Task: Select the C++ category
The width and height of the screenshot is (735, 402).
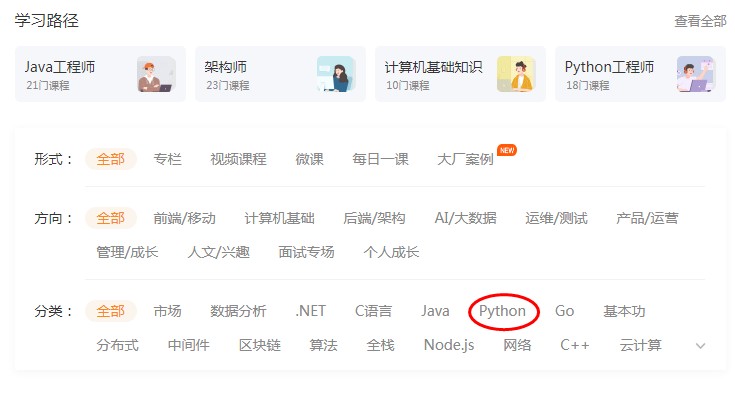Action: click(575, 345)
